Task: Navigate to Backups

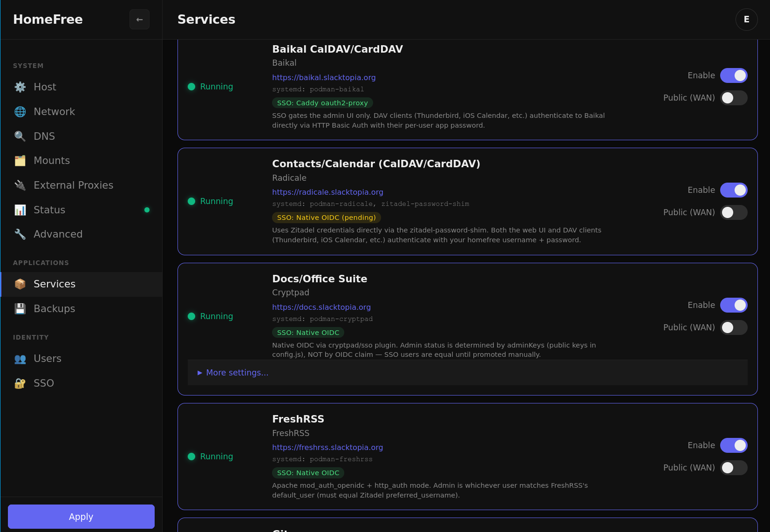Action: [82, 309]
